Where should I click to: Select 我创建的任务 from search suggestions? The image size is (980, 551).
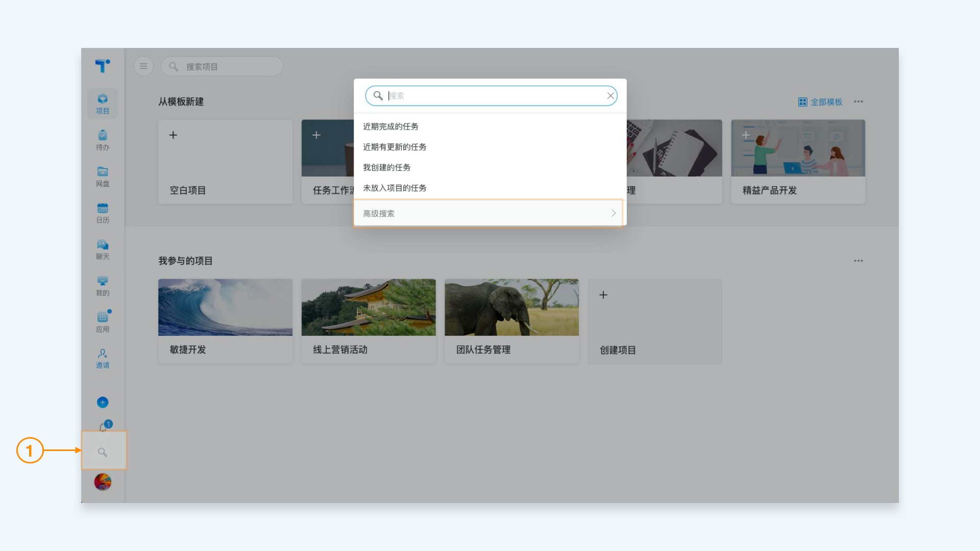coord(386,167)
